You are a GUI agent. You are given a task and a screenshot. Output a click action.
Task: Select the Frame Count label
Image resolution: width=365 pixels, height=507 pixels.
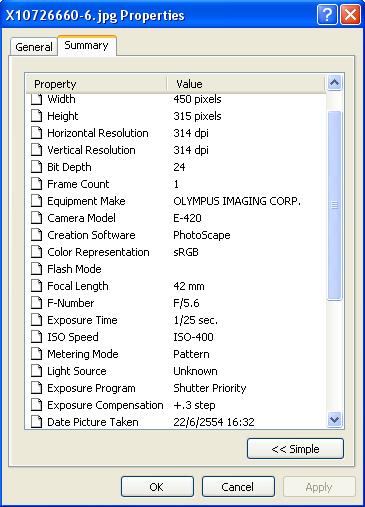pos(78,184)
